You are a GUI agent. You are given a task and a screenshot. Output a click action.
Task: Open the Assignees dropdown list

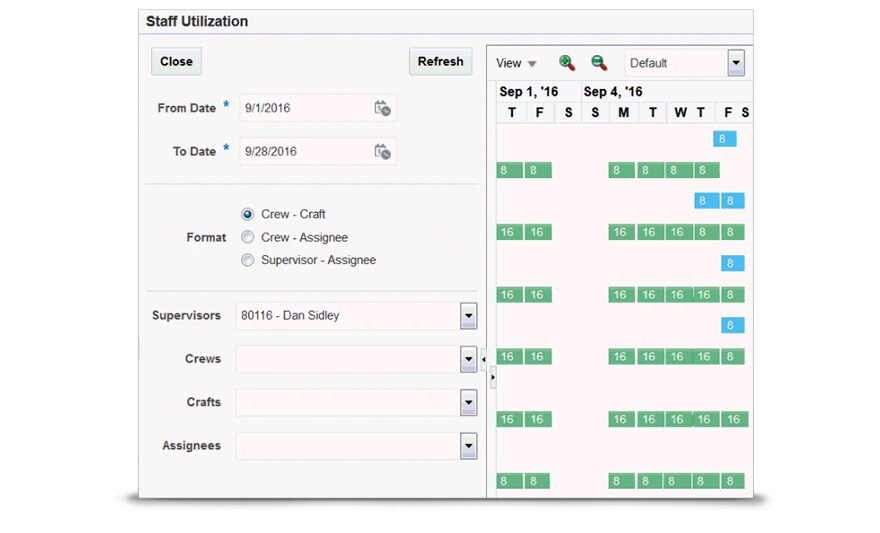pyautogui.click(x=468, y=446)
